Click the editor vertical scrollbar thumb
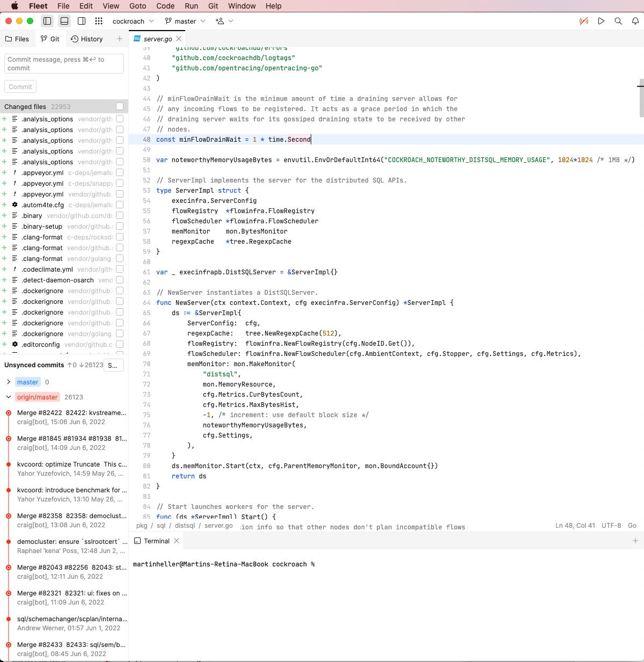This screenshot has width=644, height=662. pyautogui.click(x=641, y=98)
